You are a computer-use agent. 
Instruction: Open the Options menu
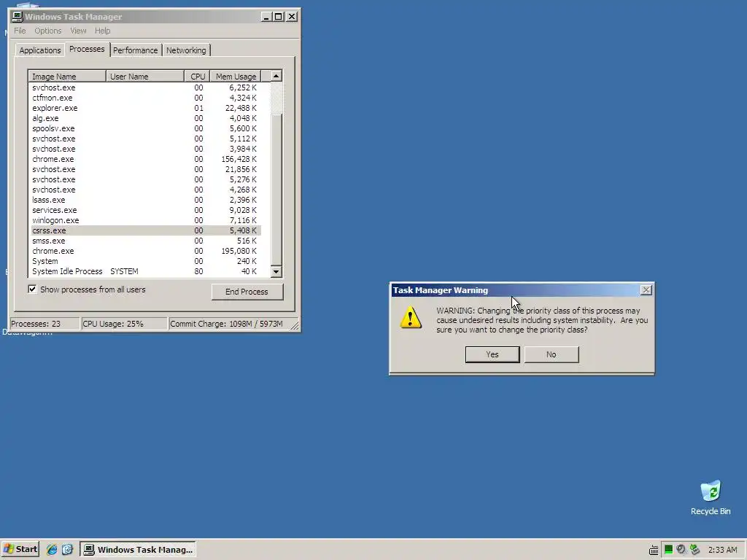47,31
